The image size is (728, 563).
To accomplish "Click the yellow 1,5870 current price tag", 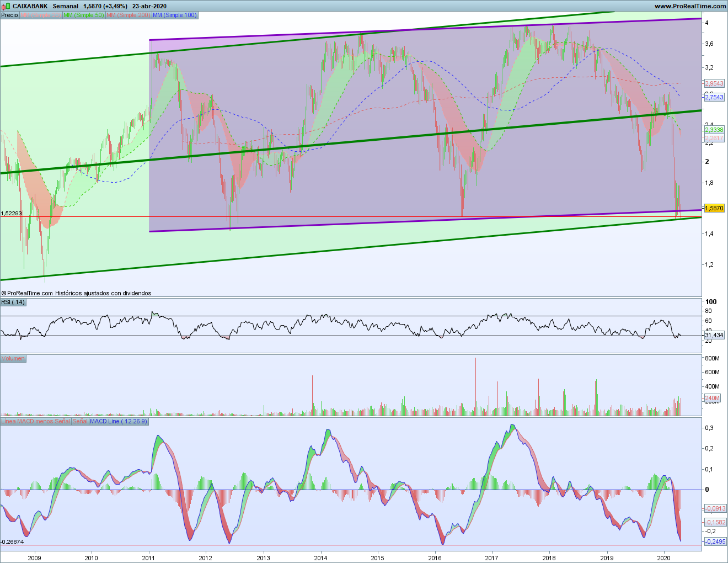I will (714, 208).
